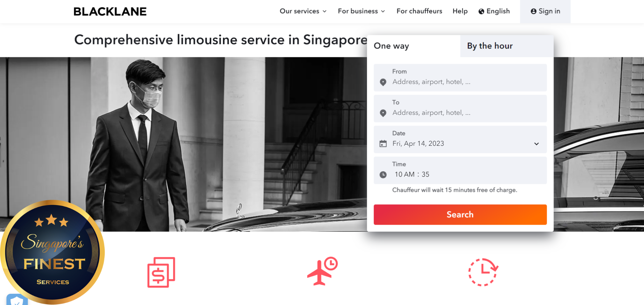Screen dimensions: 644x305
Task: Click the red dollar receipts icon
Action: 161,272
